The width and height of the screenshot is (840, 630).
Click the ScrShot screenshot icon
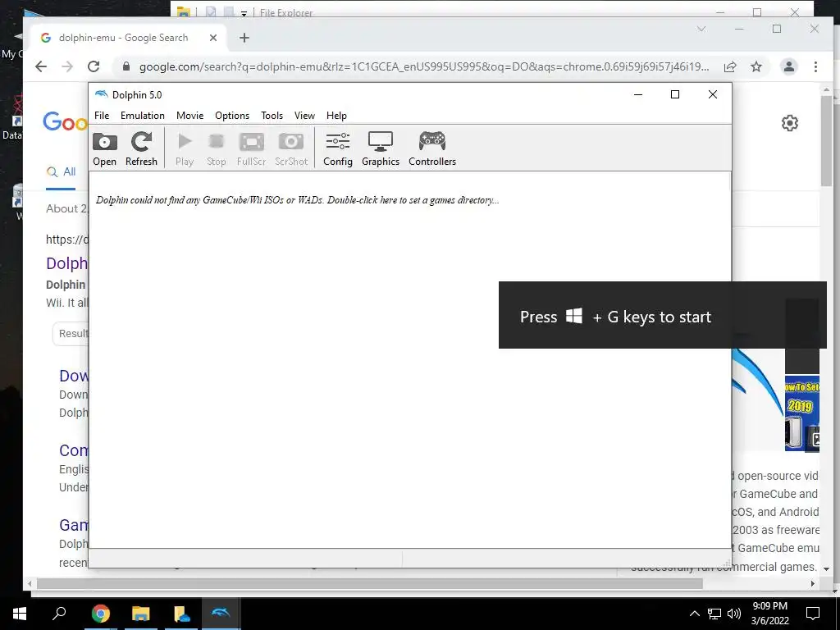pyautogui.click(x=291, y=148)
